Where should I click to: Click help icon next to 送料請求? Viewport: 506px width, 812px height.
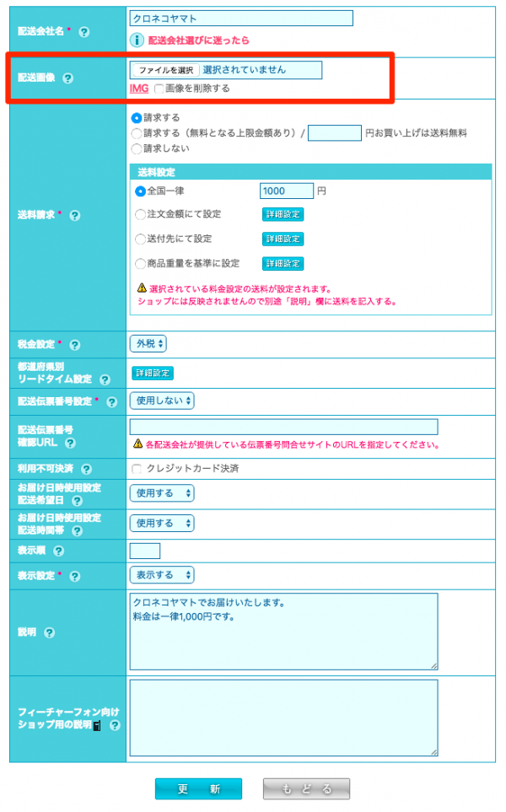coord(74,215)
